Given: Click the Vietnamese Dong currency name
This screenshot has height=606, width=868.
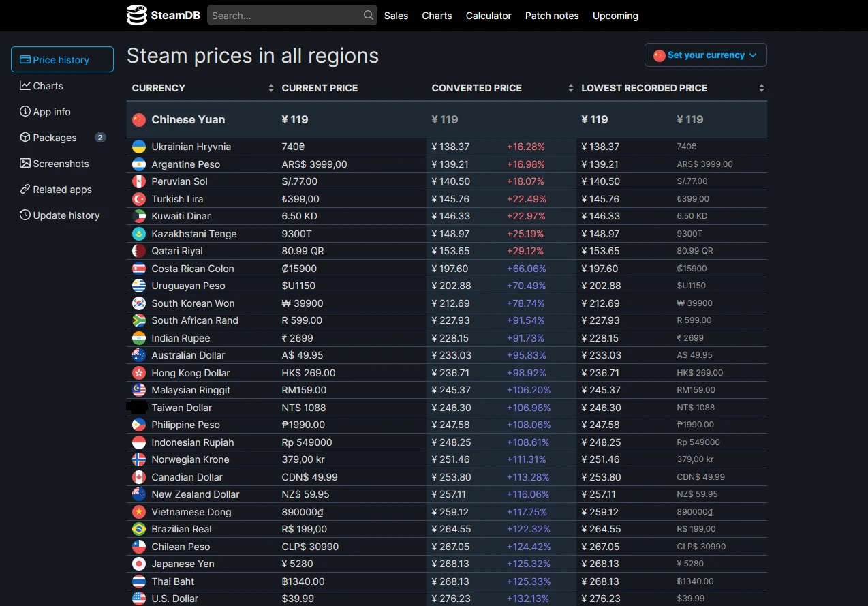Looking at the screenshot, I should pyautogui.click(x=191, y=512).
